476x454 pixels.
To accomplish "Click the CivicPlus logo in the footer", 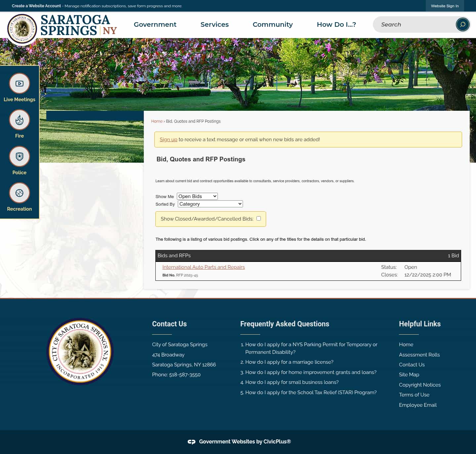I will click(x=192, y=441).
